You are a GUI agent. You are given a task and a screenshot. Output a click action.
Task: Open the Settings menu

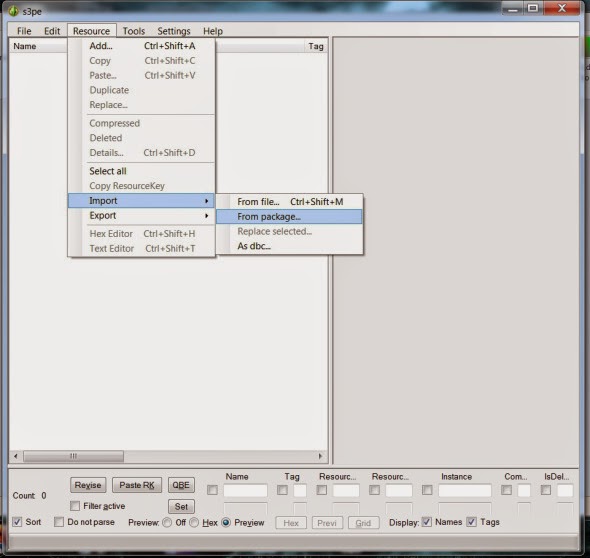[174, 31]
